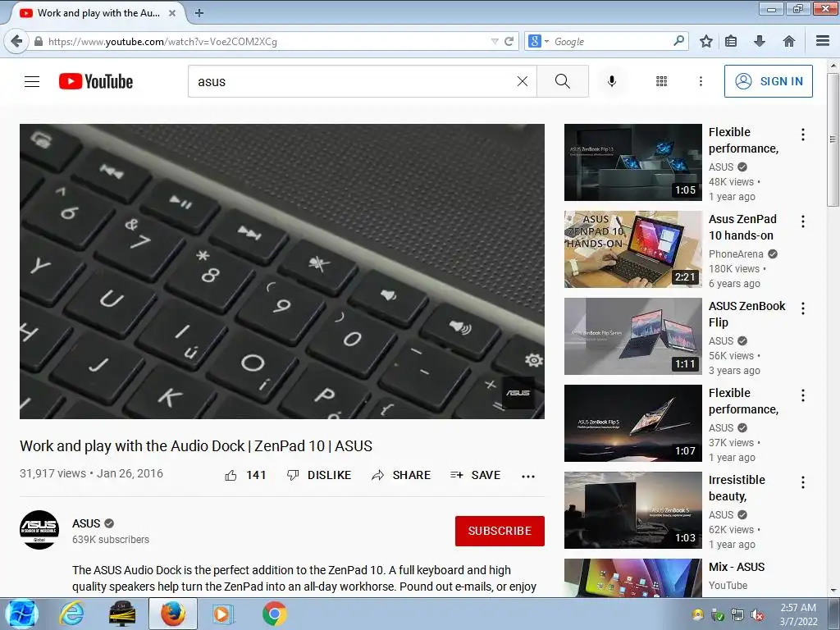The width and height of the screenshot is (840, 630).
Task: Open the Mix - ASUS playlist thumbnail
Action: [x=632, y=578]
